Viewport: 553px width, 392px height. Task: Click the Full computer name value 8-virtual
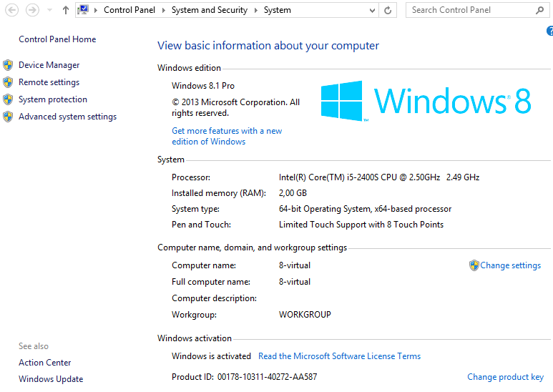point(295,282)
